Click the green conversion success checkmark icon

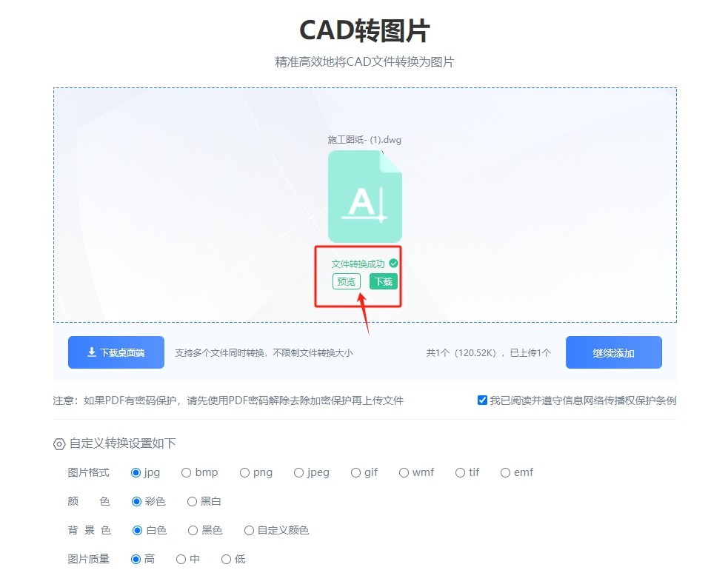point(394,264)
